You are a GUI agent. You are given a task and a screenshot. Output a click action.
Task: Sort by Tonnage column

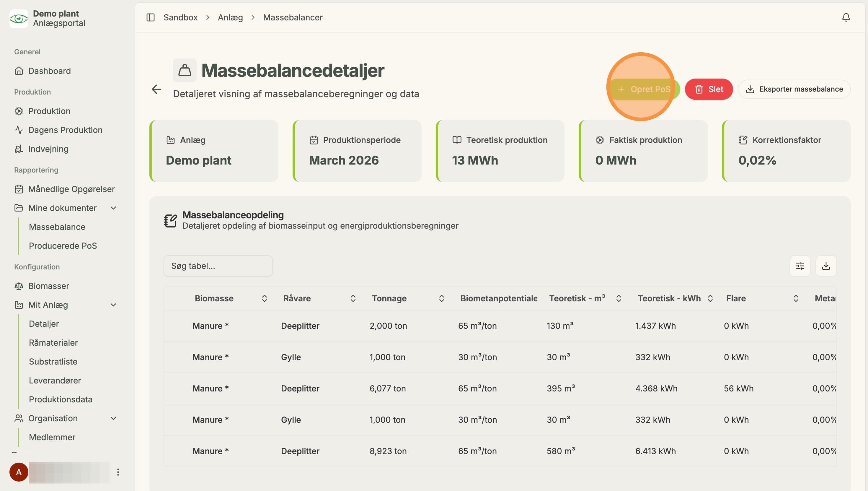[x=441, y=298]
